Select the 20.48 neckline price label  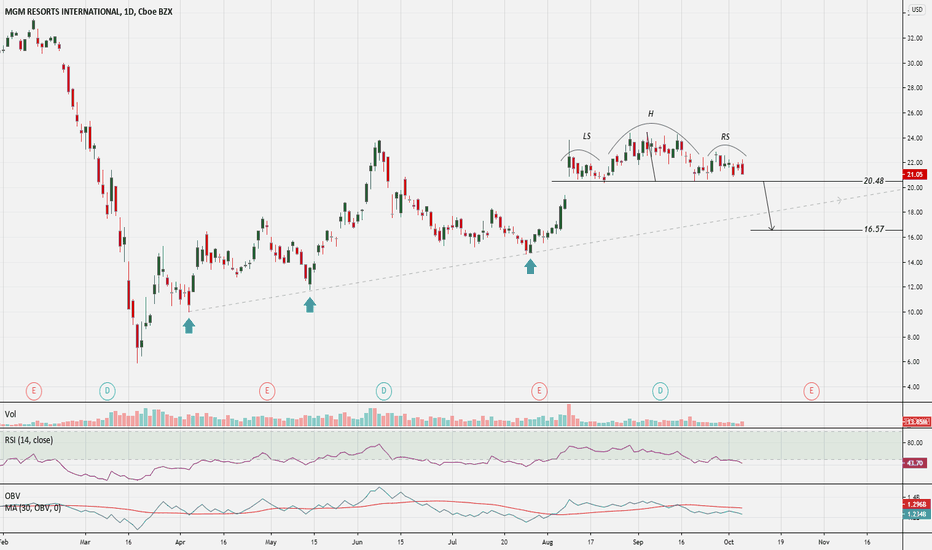(874, 181)
